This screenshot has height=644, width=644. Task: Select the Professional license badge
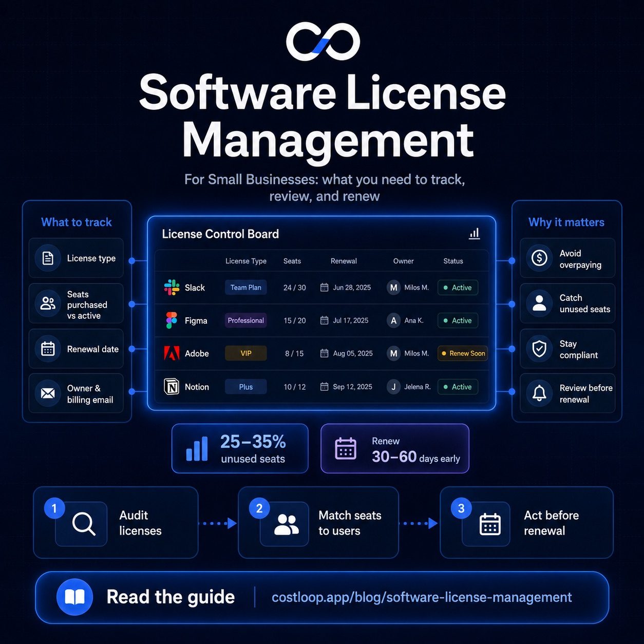pyautogui.click(x=245, y=320)
